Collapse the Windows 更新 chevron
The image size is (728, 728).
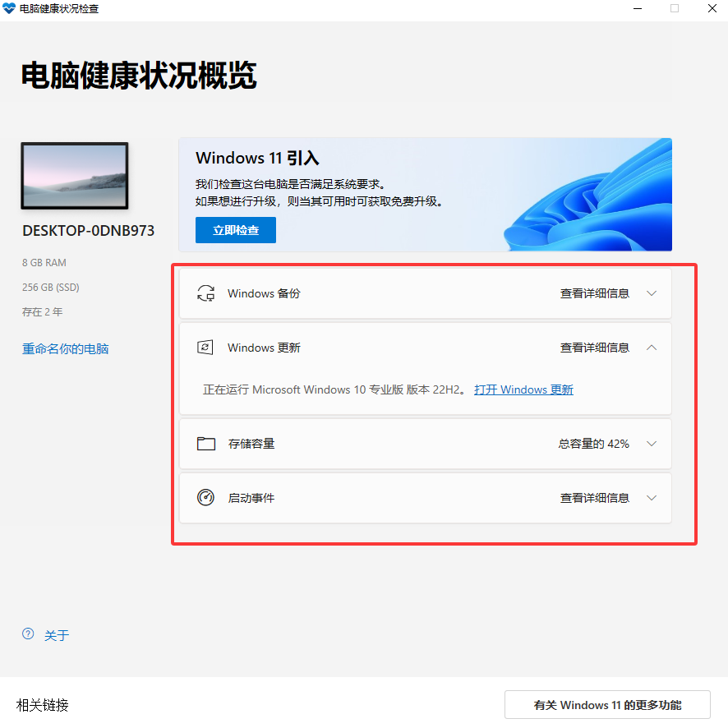652,348
